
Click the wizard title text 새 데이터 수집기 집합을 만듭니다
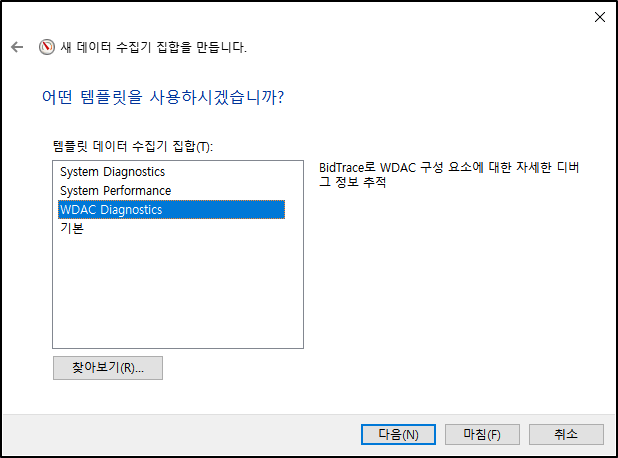pos(153,47)
